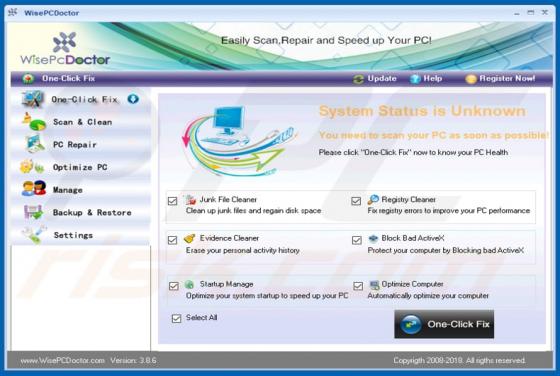The width and height of the screenshot is (560, 376).
Task: Click the Block Bad ActiveX icon
Action: click(x=373, y=238)
